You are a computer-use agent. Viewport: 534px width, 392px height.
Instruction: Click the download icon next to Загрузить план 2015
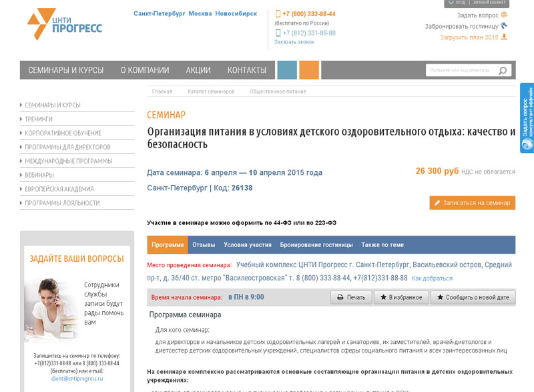505,37
